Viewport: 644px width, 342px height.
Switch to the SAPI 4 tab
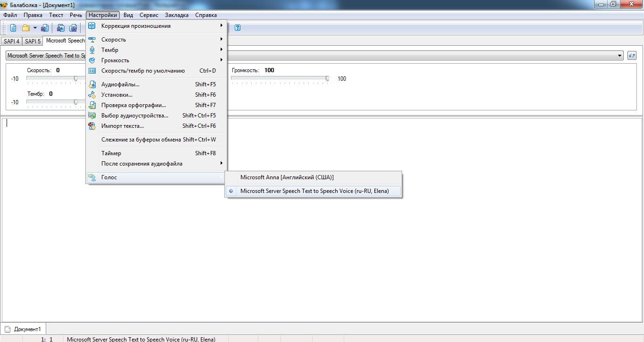[11, 42]
